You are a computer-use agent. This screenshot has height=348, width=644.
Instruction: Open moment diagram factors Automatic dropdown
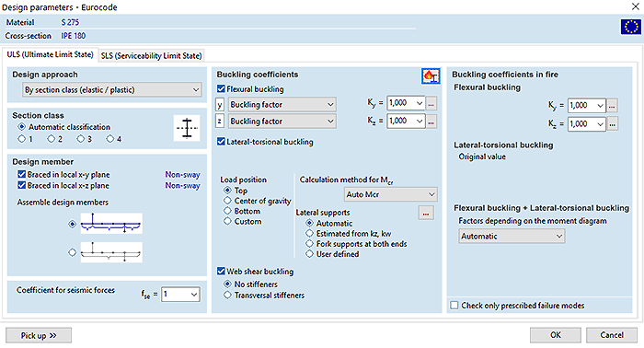512,237
